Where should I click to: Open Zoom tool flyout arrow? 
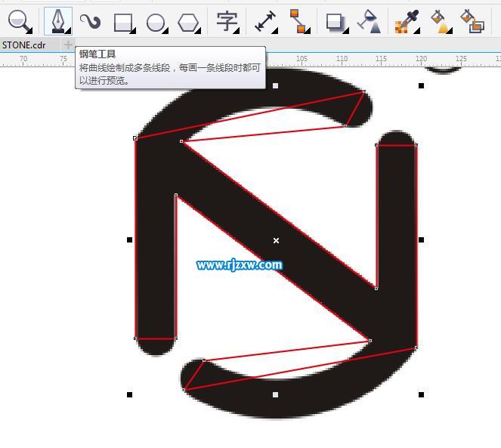tap(29, 31)
